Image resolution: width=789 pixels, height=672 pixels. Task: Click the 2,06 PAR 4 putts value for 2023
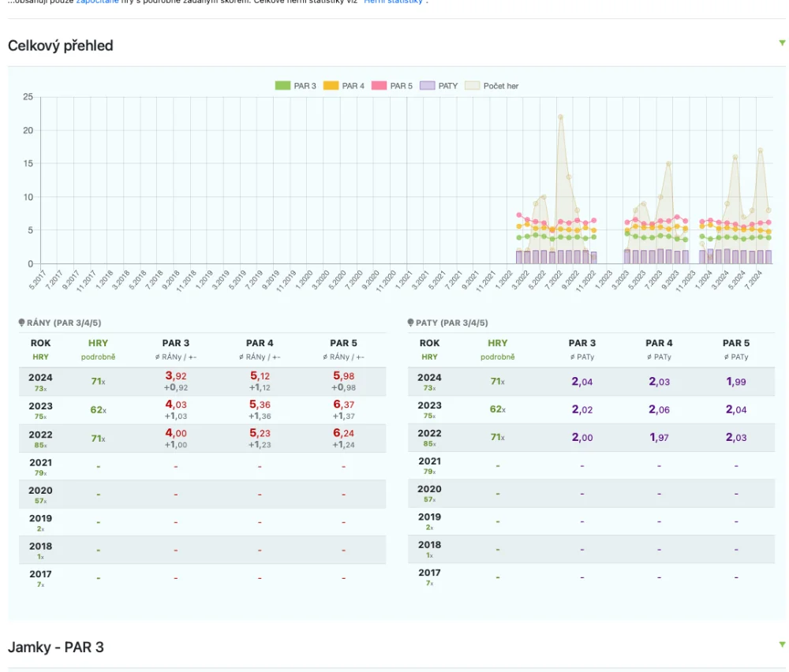(x=659, y=409)
